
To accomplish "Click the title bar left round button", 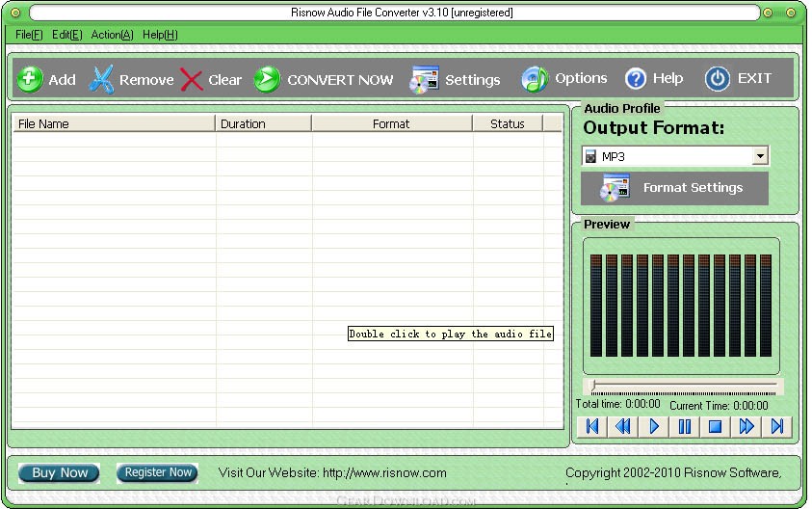I will [15, 13].
